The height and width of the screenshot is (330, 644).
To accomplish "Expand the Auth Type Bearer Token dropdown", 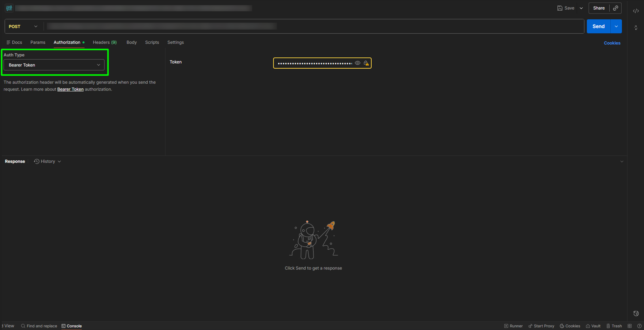I will click(x=54, y=65).
